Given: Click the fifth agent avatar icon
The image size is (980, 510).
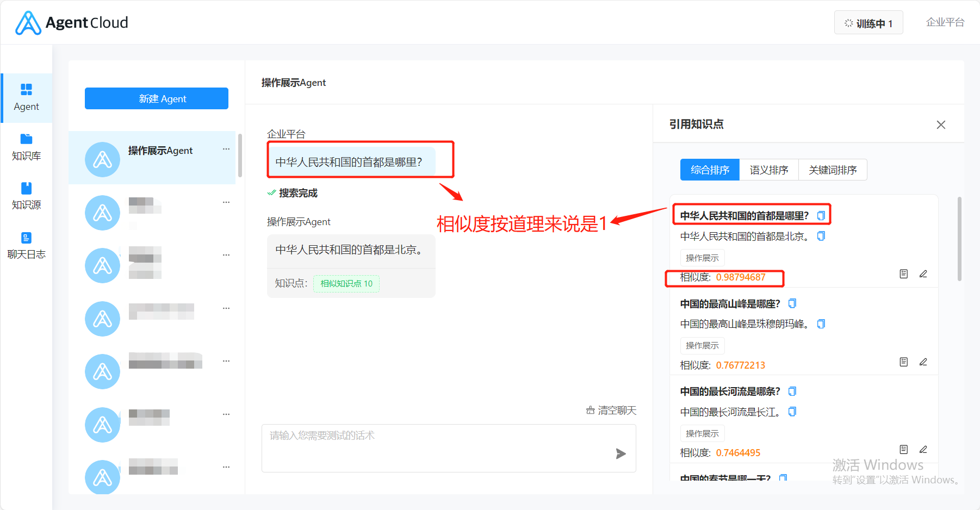Looking at the screenshot, I should (102, 371).
